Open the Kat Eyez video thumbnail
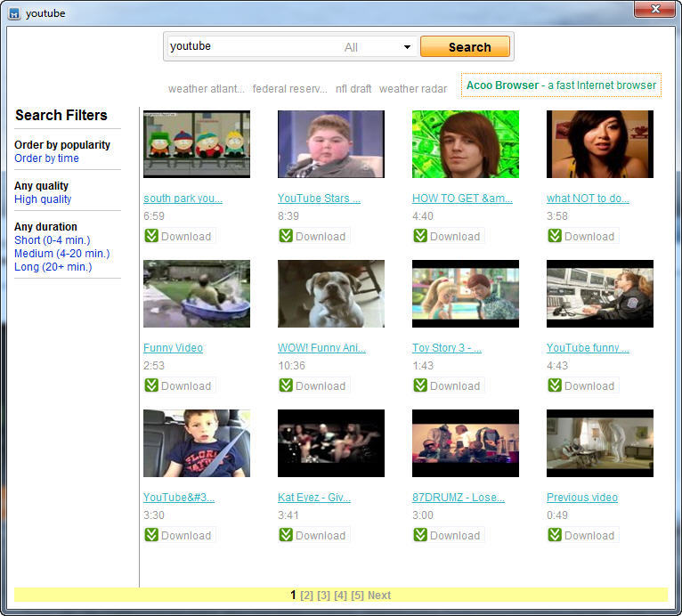 coord(331,443)
